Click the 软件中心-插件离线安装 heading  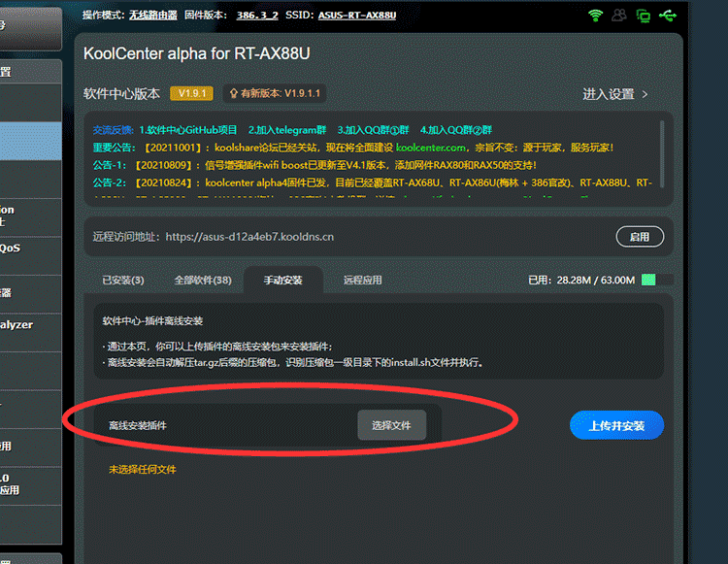pos(152,321)
